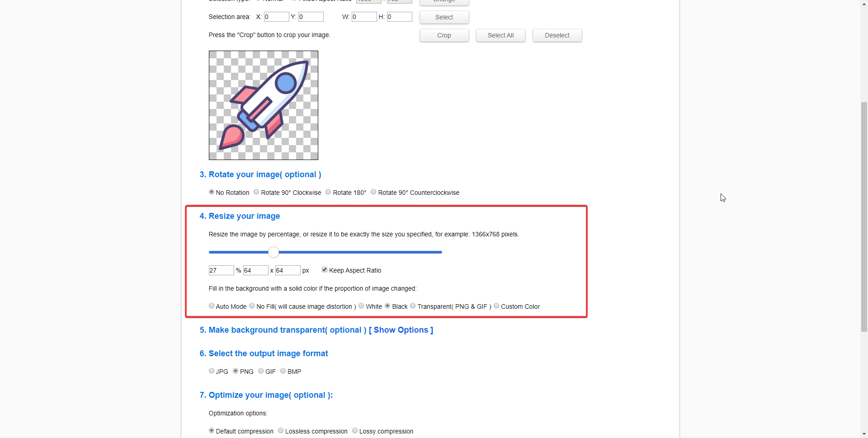Select JPG as output format

coord(212,371)
